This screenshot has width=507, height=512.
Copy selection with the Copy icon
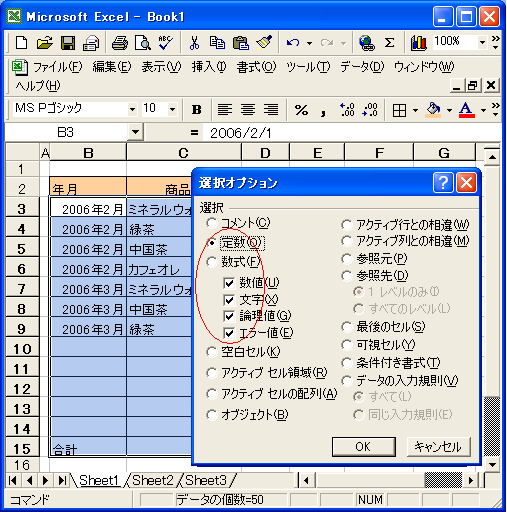pyautogui.click(x=194, y=43)
